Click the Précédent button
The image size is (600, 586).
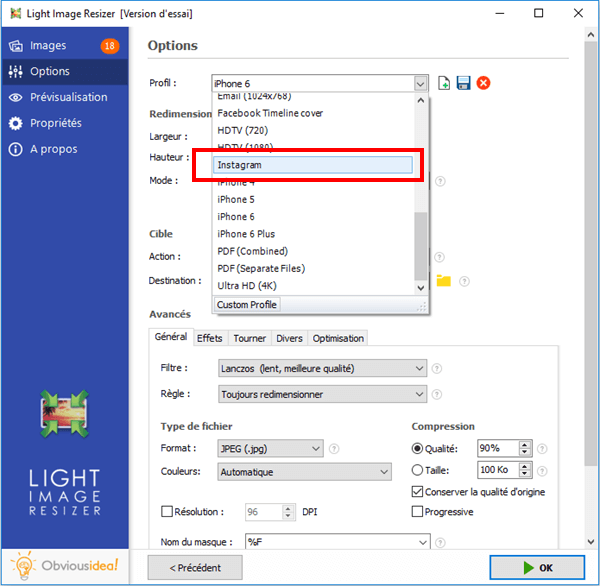coord(195,568)
